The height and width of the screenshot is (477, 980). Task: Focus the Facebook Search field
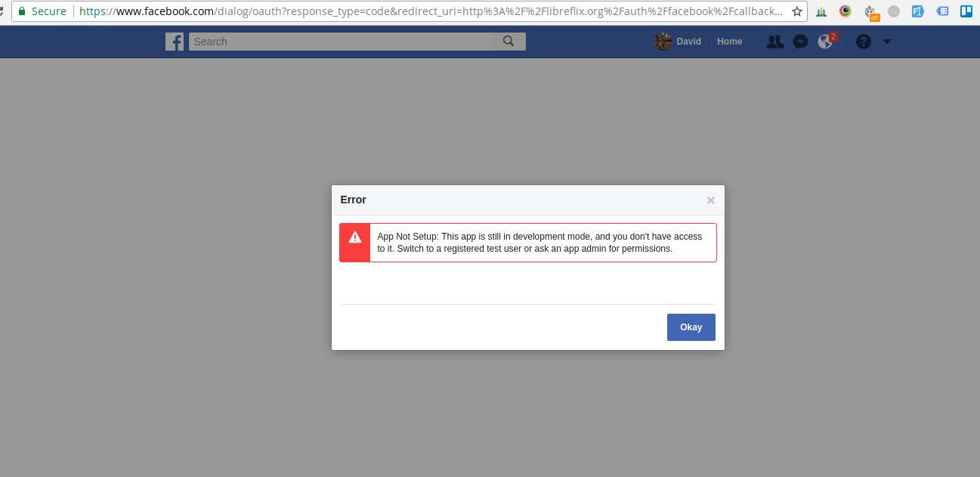coord(340,42)
